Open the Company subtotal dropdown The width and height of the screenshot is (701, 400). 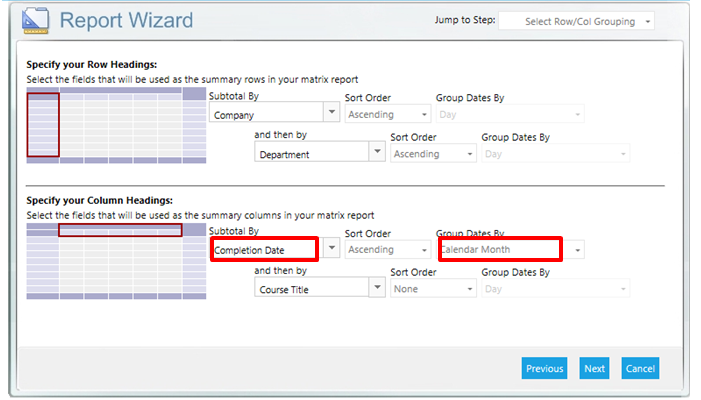pyautogui.click(x=274, y=115)
